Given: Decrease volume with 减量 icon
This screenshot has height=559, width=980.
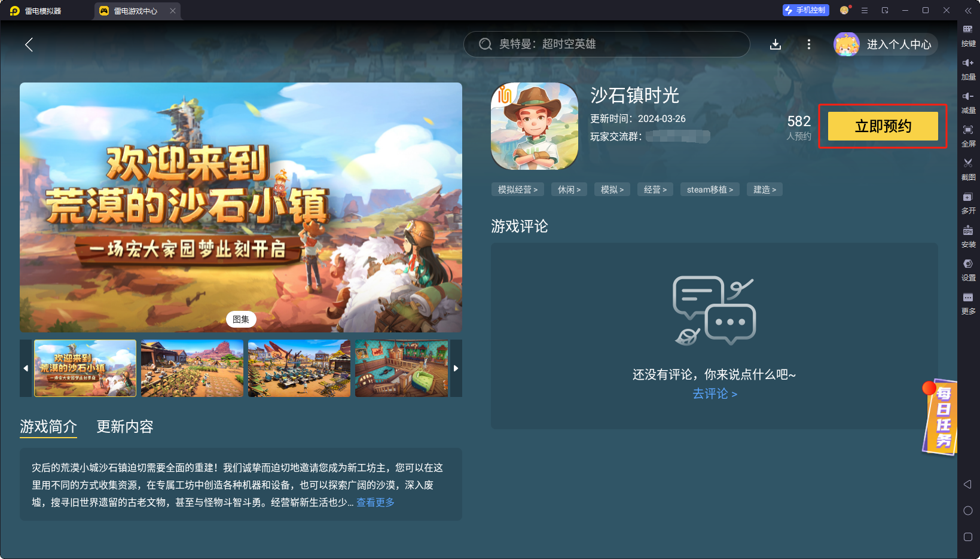Looking at the screenshot, I should click(x=968, y=103).
